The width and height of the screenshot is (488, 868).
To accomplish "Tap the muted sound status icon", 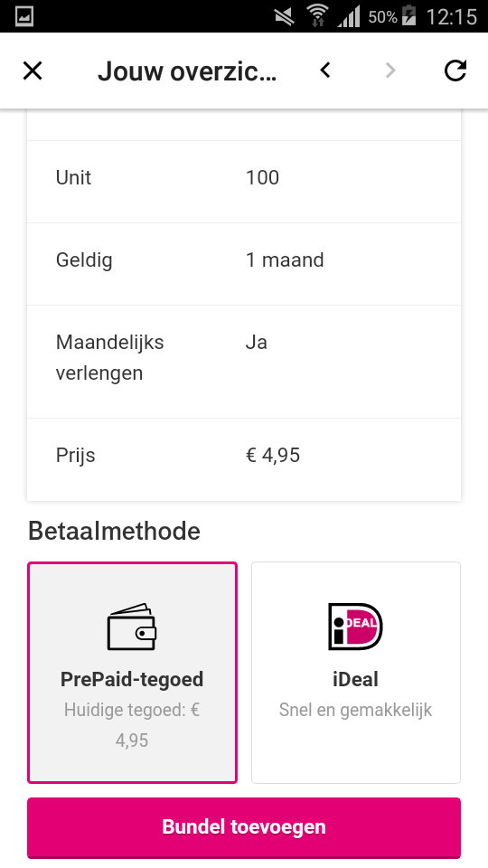I will 285,16.
